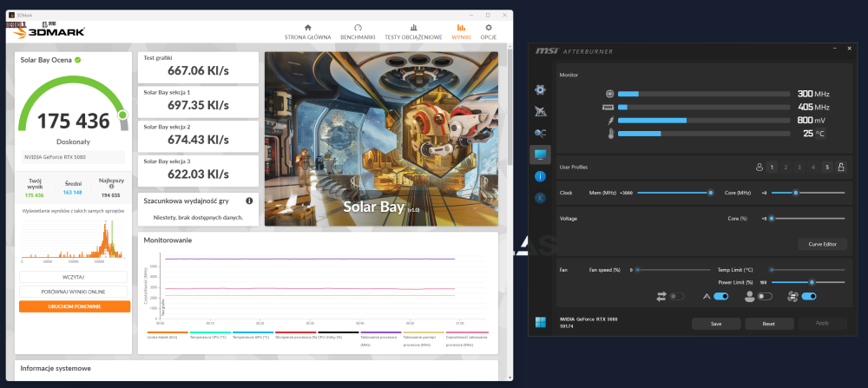The height and width of the screenshot is (388, 868).
Task: Open Afterburner settings gear icon
Action: click(x=540, y=89)
